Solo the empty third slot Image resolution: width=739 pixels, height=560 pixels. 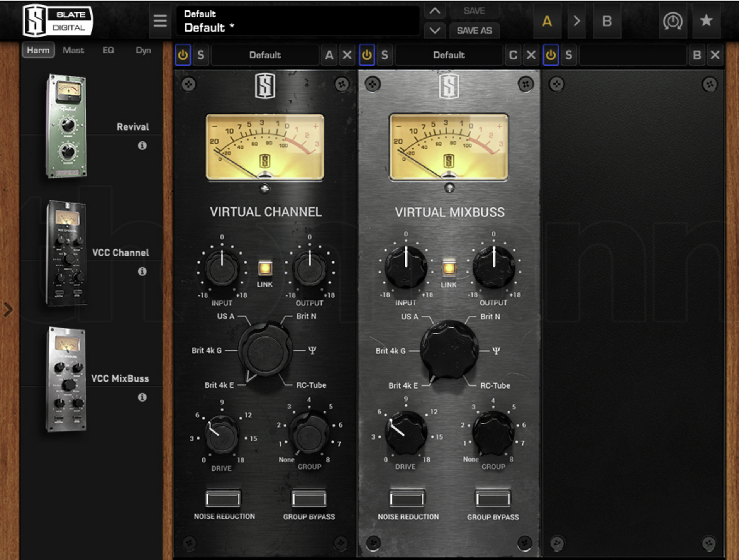pos(568,55)
